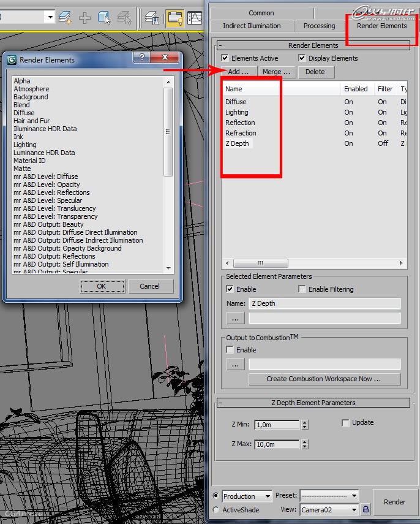Open the Layer Manager toolbar icon
This screenshot has width=420, height=524.
152,18
